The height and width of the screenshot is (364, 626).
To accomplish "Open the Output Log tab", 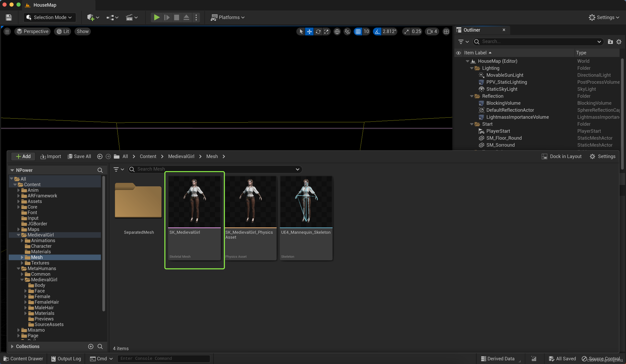I will pyautogui.click(x=66, y=359).
